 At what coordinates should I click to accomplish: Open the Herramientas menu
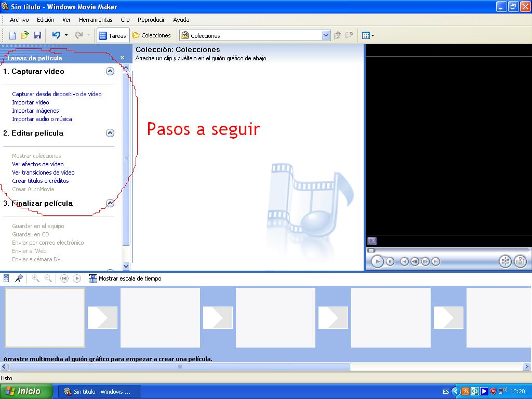pyautogui.click(x=96, y=20)
